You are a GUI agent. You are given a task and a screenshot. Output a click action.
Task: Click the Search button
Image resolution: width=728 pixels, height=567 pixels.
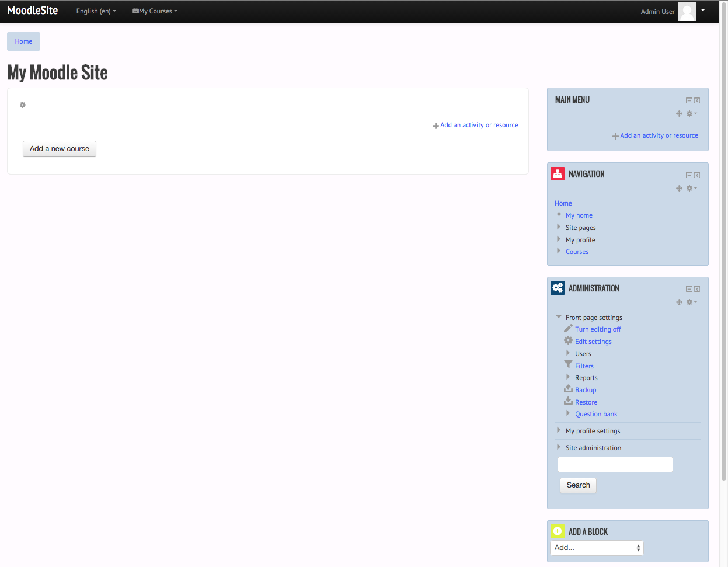tap(578, 485)
